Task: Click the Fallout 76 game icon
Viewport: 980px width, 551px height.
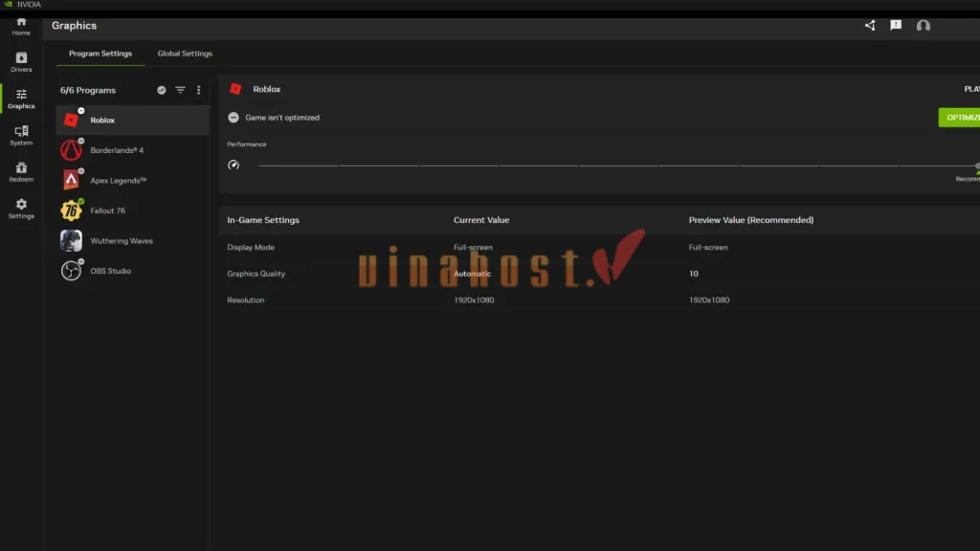Action: click(71, 210)
